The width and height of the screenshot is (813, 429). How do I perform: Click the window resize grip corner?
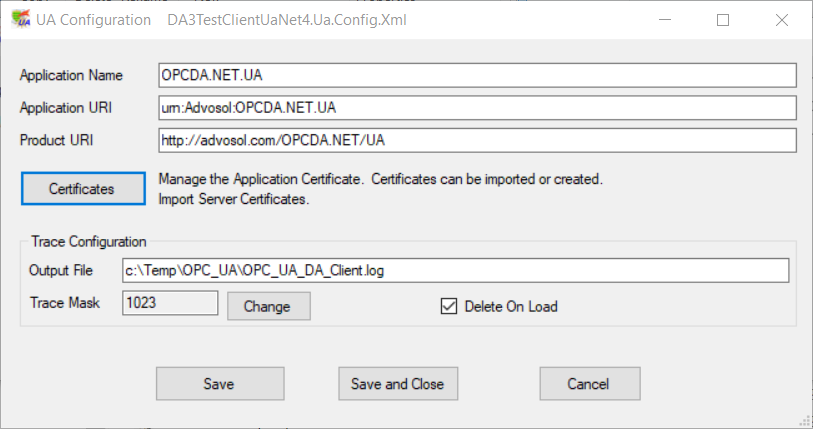(x=804, y=420)
